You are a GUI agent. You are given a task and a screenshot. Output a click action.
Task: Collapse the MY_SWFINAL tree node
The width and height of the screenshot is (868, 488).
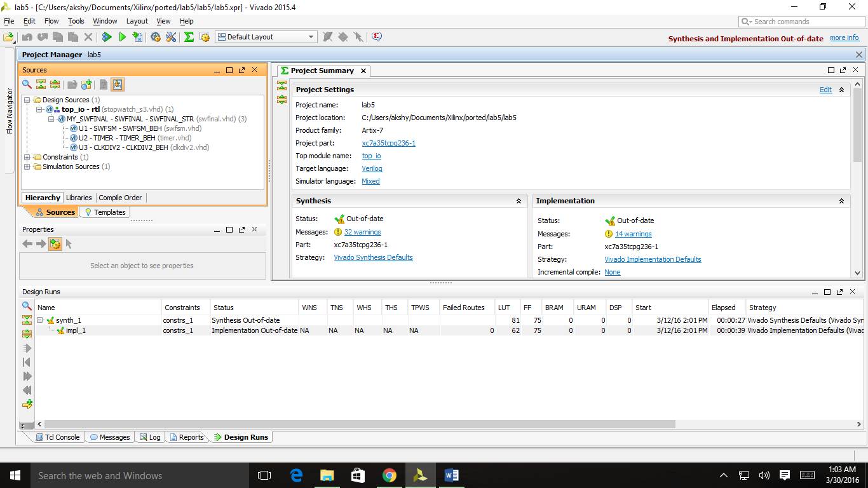pos(51,119)
